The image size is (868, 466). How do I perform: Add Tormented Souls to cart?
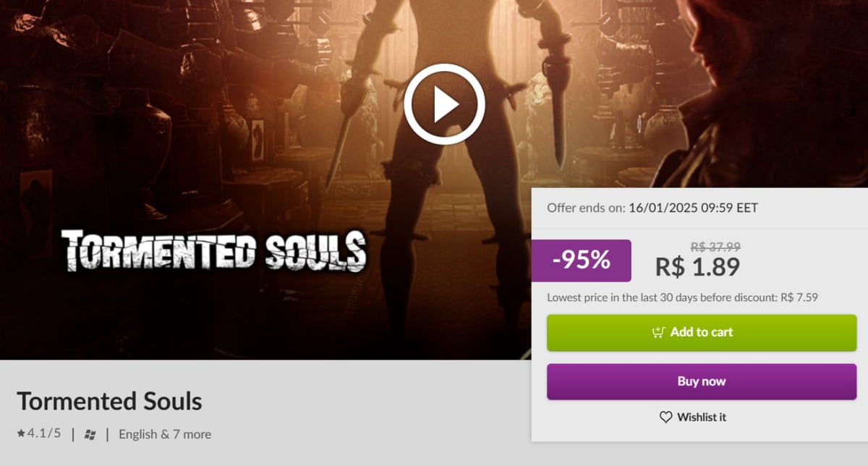coord(702,333)
